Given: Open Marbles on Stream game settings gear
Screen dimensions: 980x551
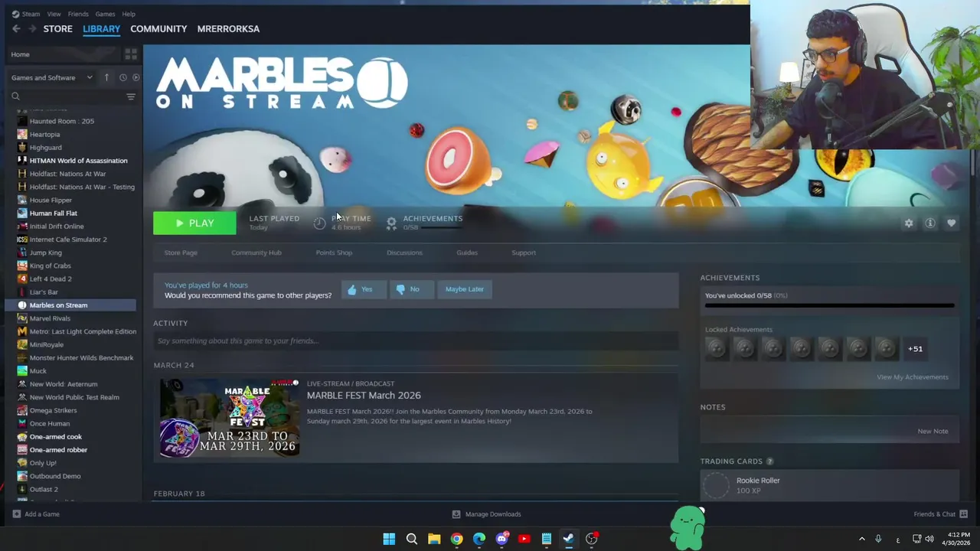Looking at the screenshot, I should pyautogui.click(x=909, y=223).
